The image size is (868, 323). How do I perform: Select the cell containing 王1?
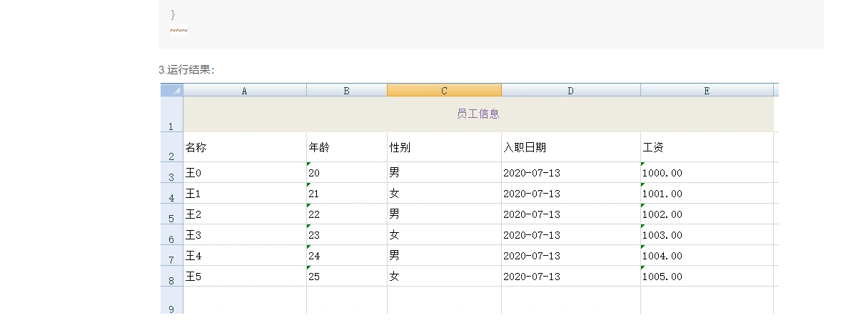[x=245, y=194]
